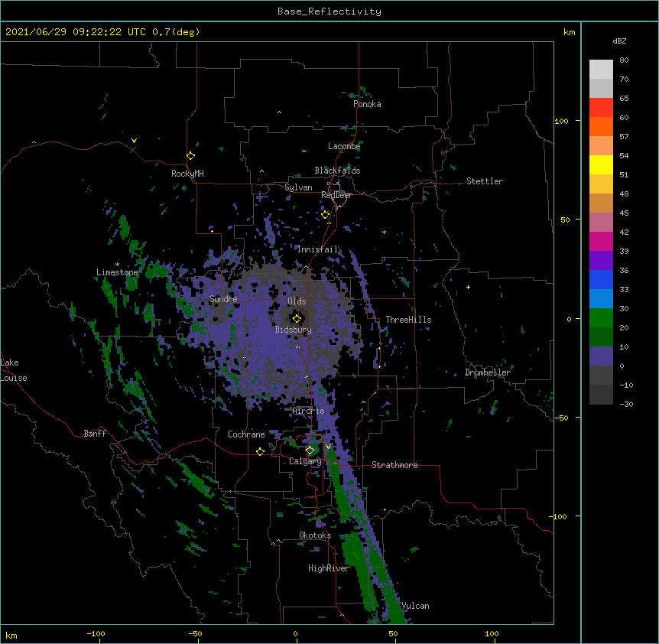The width and height of the screenshot is (659, 644).
Task: Click the Stettler city label
Action: coord(484,181)
